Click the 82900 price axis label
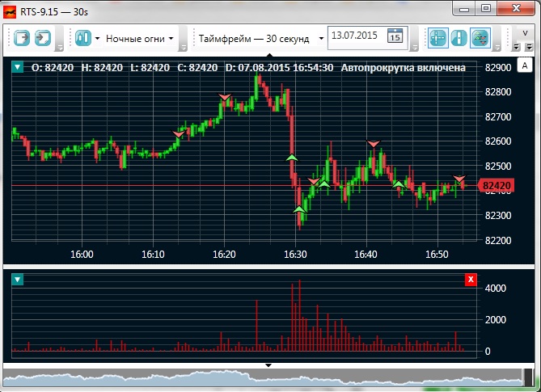541x392 pixels. pyautogui.click(x=498, y=68)
